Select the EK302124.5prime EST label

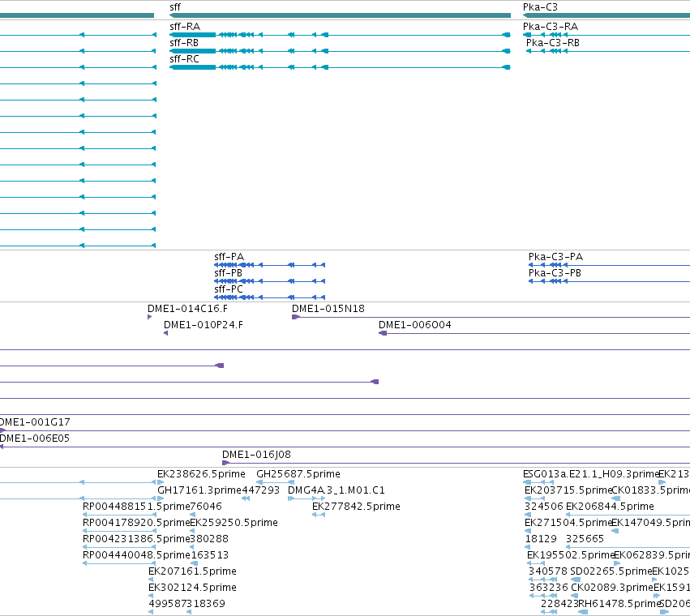tap(193, 588)
